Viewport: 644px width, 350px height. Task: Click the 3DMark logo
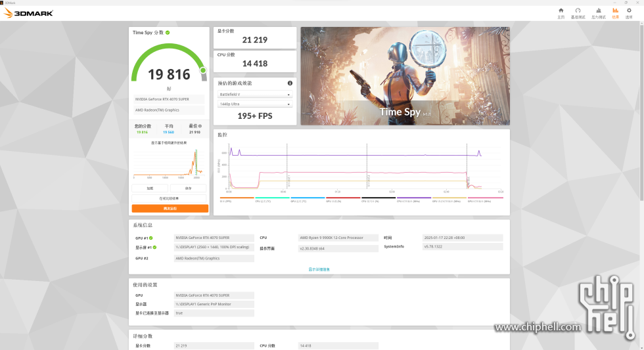(28, 13)
